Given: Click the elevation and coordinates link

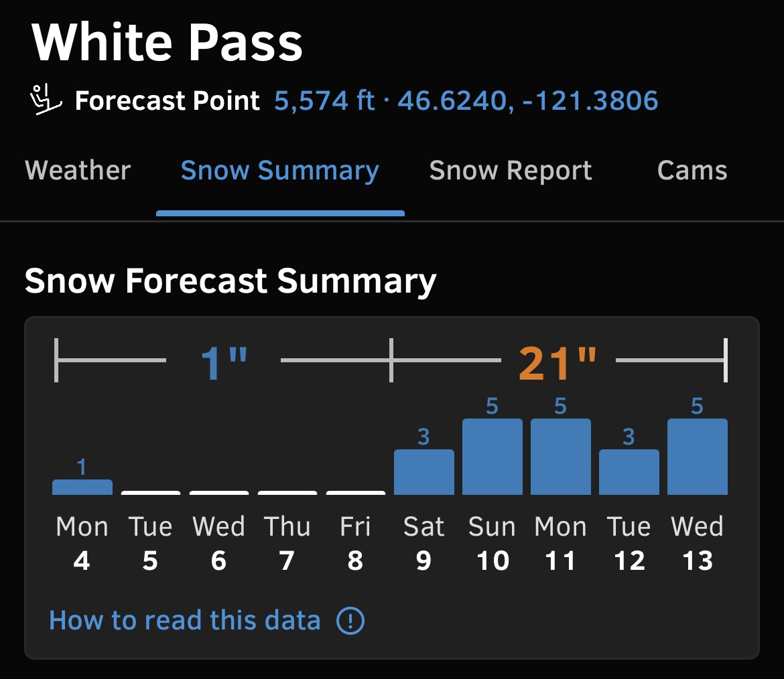Looking at the screenshot, I should point(466,100).
